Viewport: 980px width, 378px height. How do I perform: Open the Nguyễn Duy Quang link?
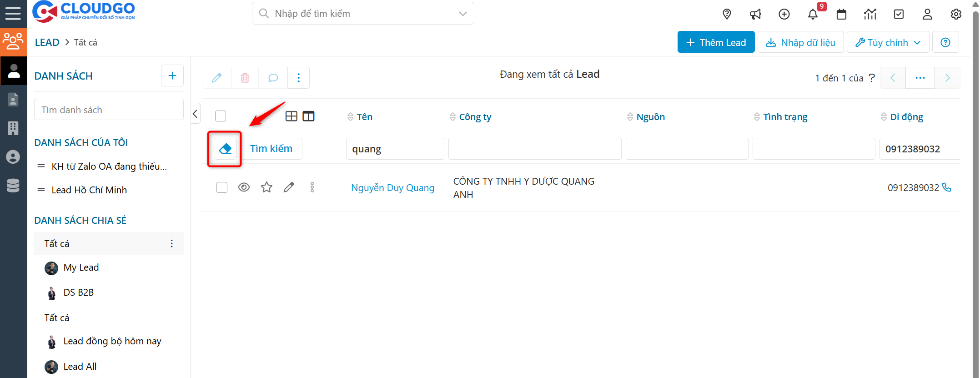(x=392, y=188)
